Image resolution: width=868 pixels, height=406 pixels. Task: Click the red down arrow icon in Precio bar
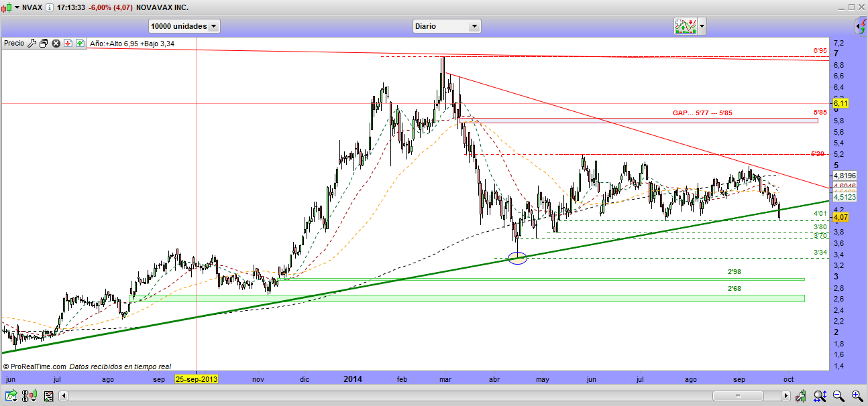tap(68, 44)
